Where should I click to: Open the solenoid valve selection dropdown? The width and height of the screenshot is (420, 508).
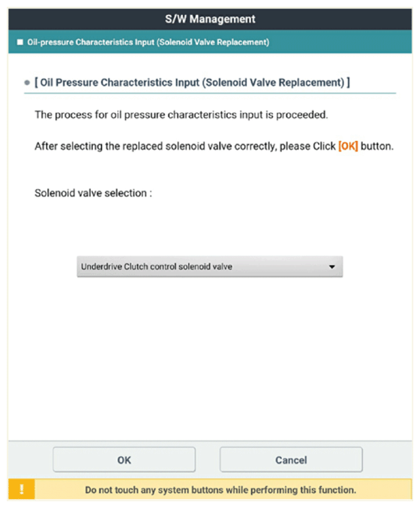[x=209, y=266]
